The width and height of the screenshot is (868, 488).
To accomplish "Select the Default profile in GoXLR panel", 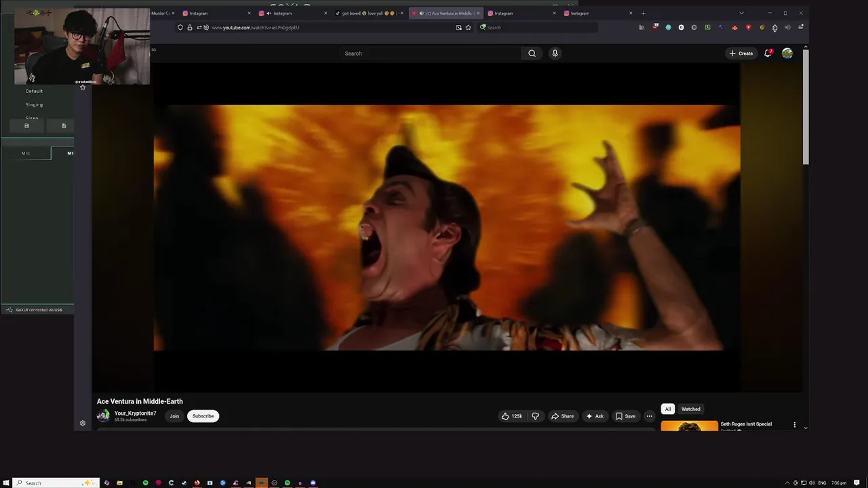I will click(34, 91).
